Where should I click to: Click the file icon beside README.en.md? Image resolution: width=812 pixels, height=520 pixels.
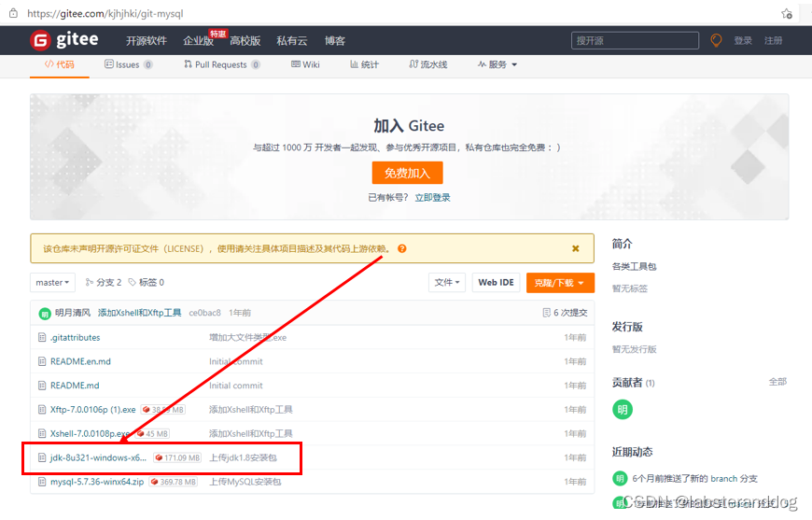tap(42, 361)
